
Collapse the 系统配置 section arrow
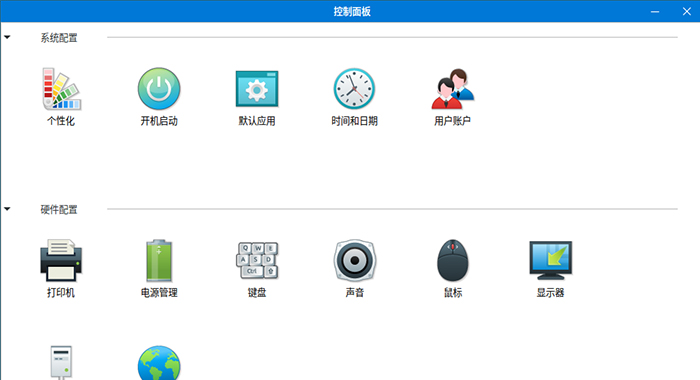(7, 37)
